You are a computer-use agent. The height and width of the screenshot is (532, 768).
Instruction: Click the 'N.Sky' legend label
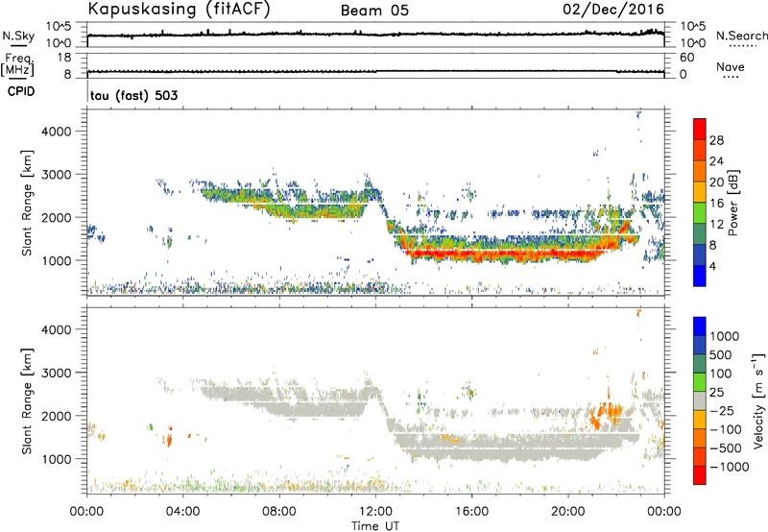tap(18, 36)
